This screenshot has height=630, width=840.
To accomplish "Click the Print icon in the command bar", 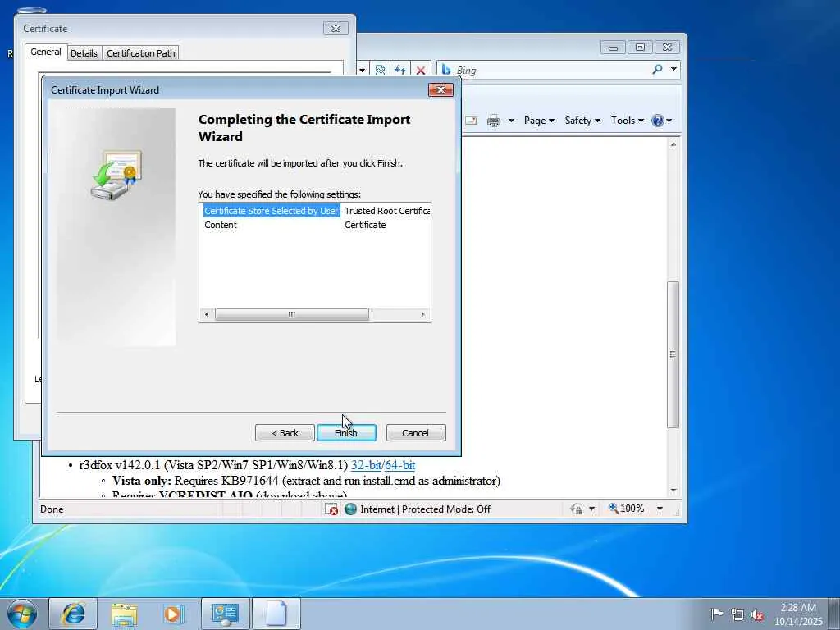I will click(493, 121).
